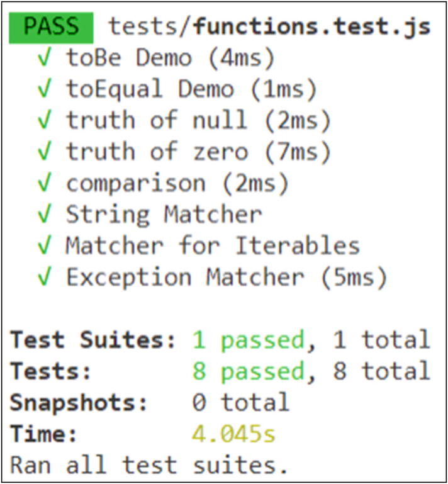Image resolution: width=448 pixels, height=484 pixels.
Task: Click the checkmark beside comparison
Action: point(43,183)
